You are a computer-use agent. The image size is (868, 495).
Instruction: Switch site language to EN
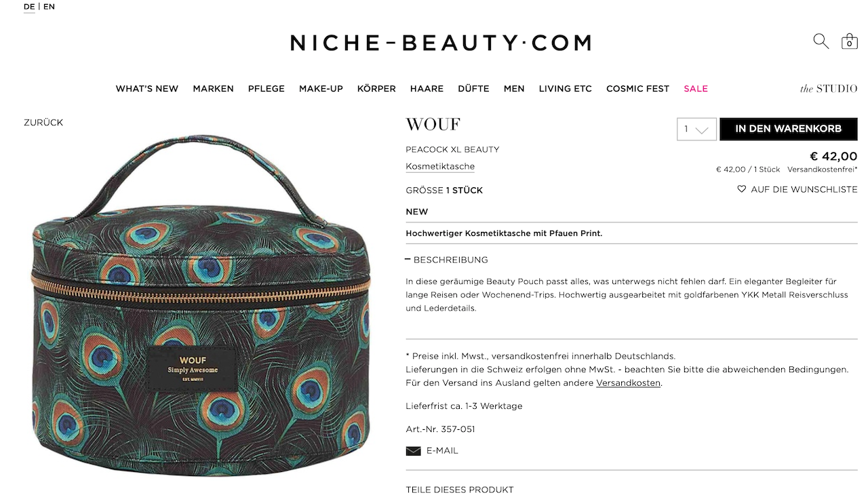pyautogui.click(x=49, y=7)
